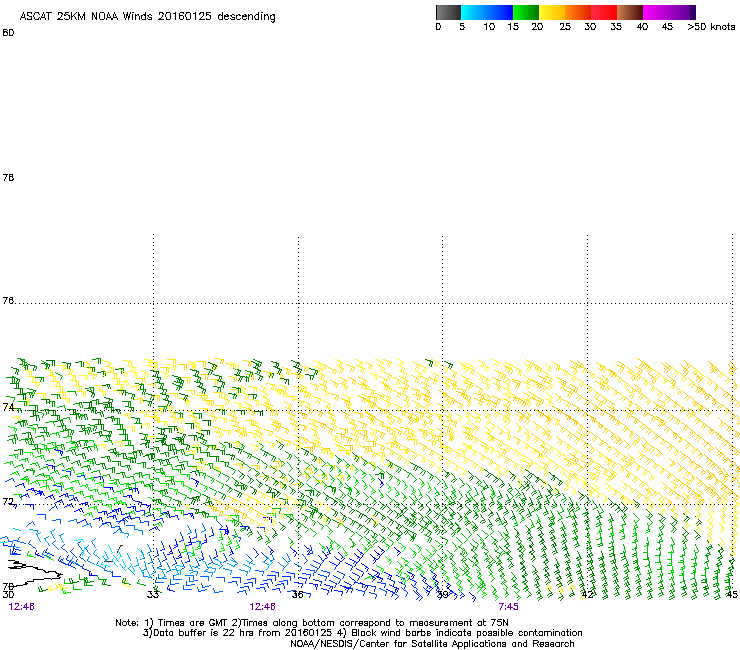Click the latitude label '72' on the left axis
Viewport: 740px width, 650px height.
pos(8,501)
